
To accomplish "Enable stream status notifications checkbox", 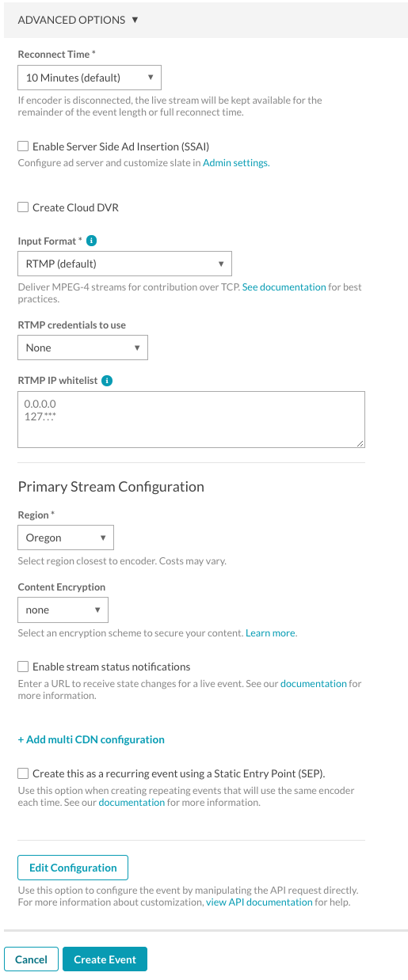I will click(23, 667).
